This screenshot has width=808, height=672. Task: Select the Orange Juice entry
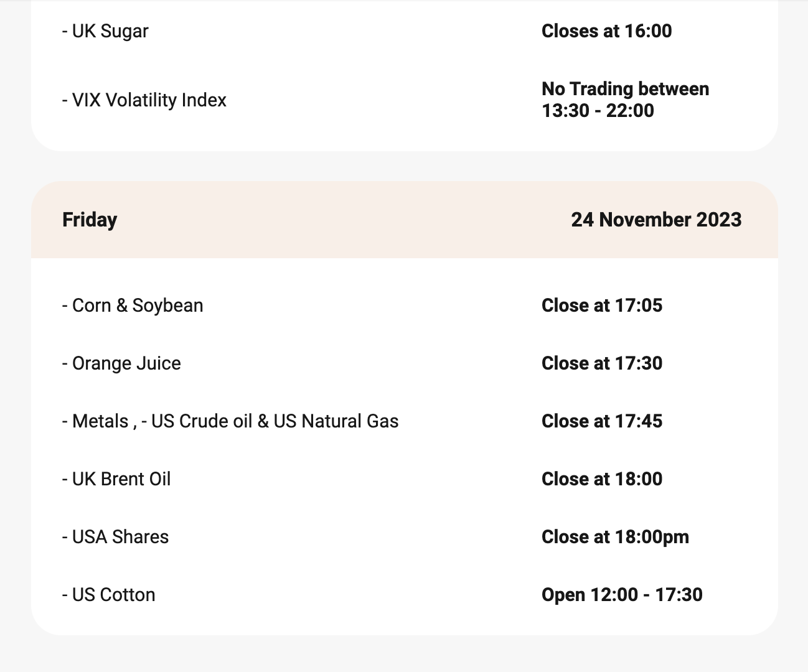(122, 363)
